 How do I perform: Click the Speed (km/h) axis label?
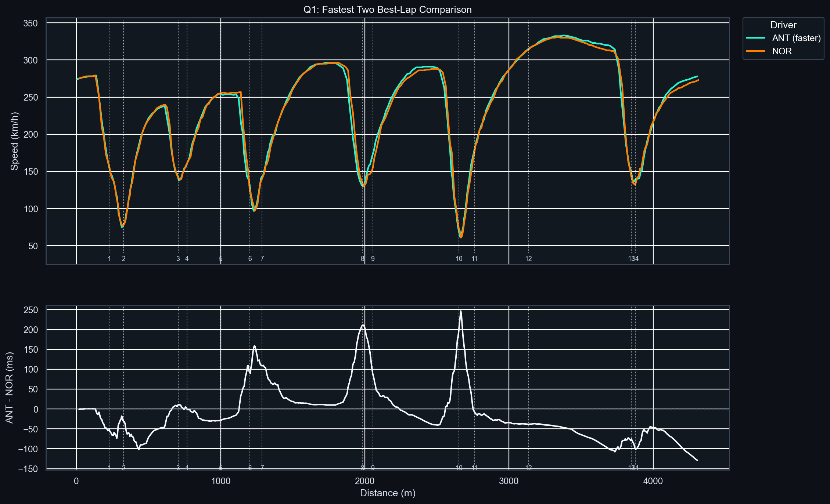click(x=14, y=141)
